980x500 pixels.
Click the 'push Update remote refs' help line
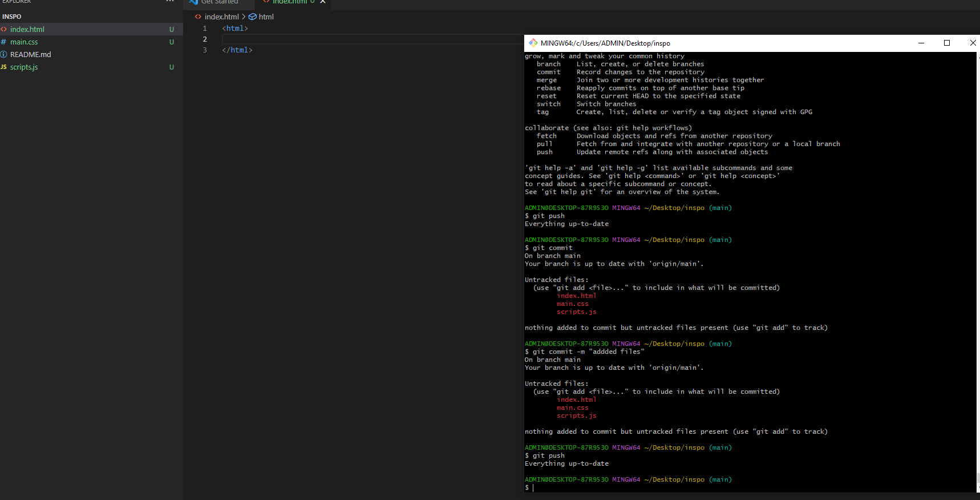pos(652,152)
